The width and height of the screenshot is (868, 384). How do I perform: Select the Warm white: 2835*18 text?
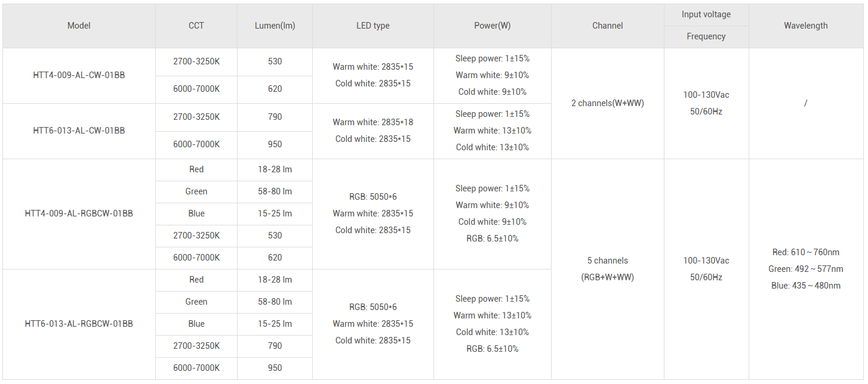pyautogui.click(x=373, y=122)
